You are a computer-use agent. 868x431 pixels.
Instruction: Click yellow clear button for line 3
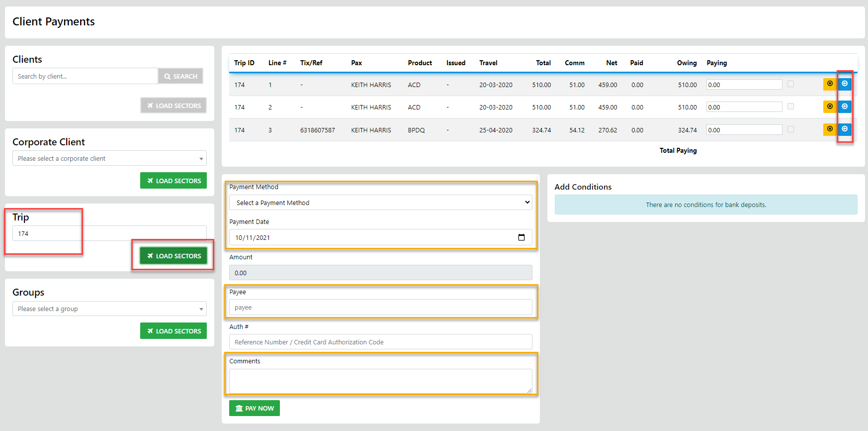(829, 129)
